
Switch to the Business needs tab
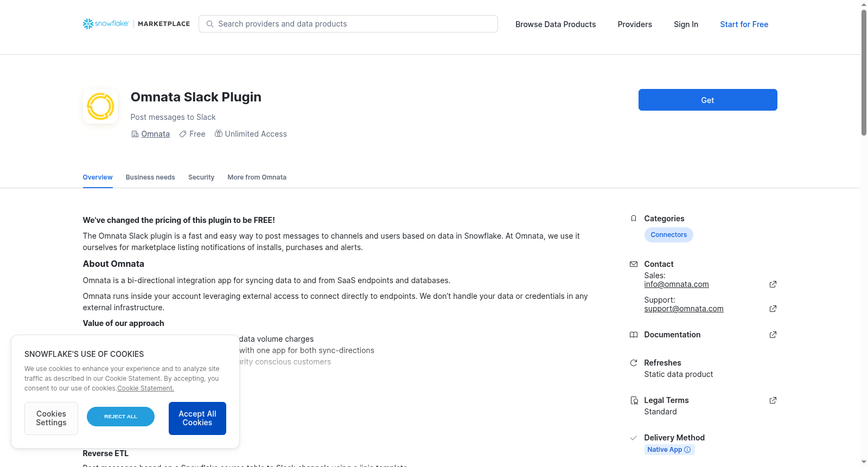(150, 177)
